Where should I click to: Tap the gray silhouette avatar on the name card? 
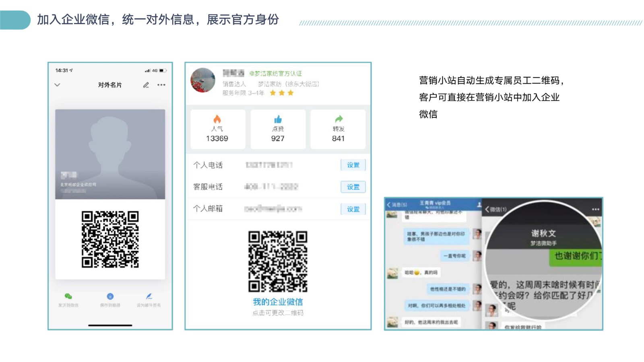click(110, 154)
